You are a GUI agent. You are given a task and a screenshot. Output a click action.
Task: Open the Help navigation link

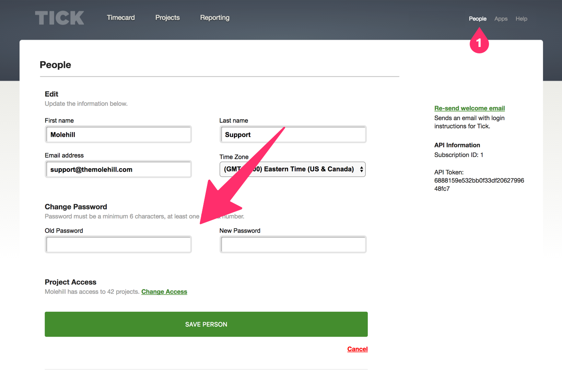[x=521, y=19]
